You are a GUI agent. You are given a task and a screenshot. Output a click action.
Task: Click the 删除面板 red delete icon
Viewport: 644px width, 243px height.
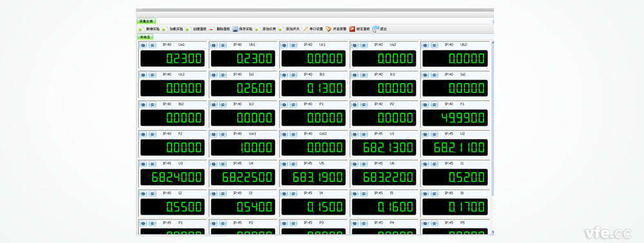pyautogui.click(x=212, y=29)
